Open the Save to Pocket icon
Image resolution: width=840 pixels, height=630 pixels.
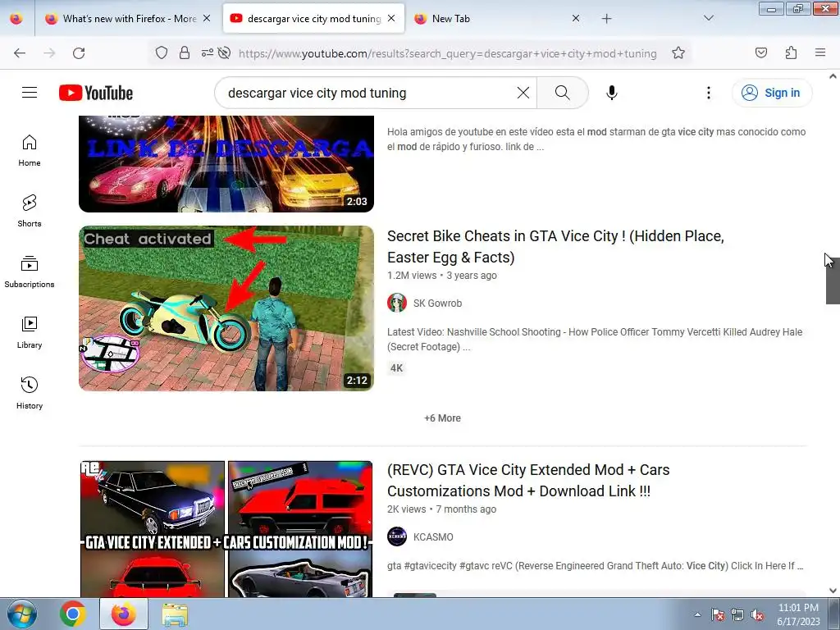click(x=760, y=52)
